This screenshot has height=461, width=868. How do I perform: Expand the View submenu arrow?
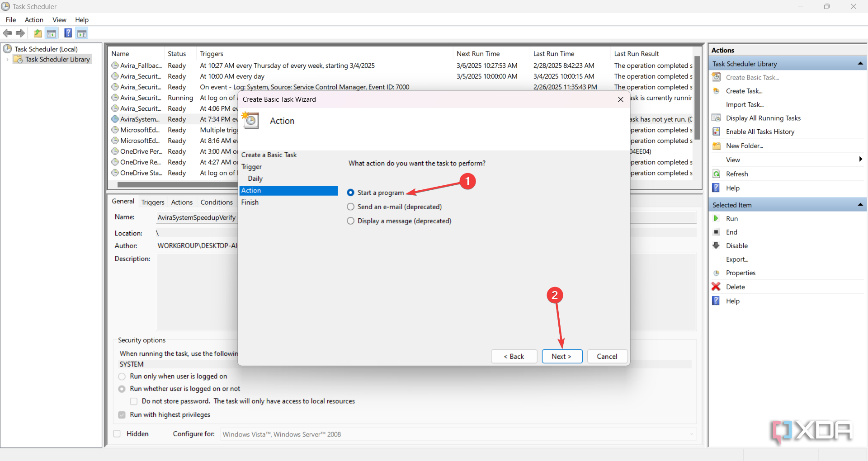click(860, 159)
